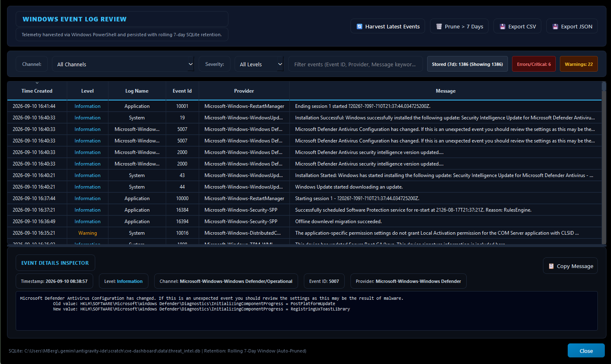Viewport: 611px width, 364px height.
Task: Click the Event ID: 5007 detail chip
Action: 324,281
